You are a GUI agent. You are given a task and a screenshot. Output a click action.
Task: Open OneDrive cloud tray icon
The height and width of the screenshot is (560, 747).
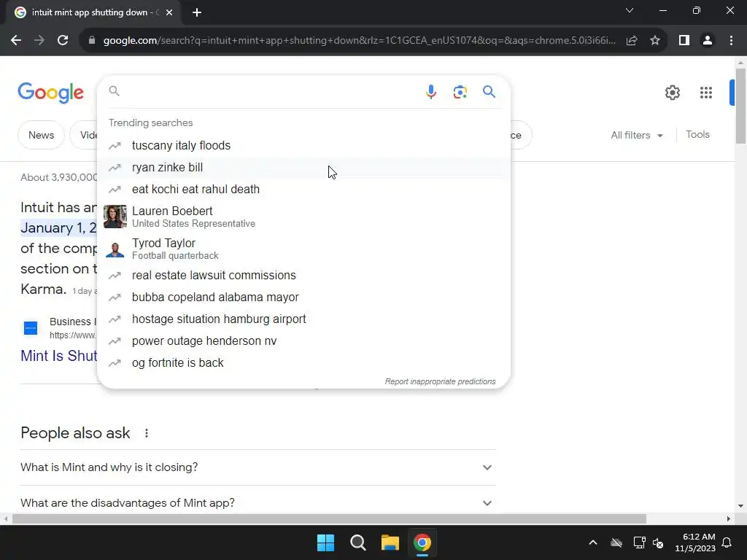(616, 542)
